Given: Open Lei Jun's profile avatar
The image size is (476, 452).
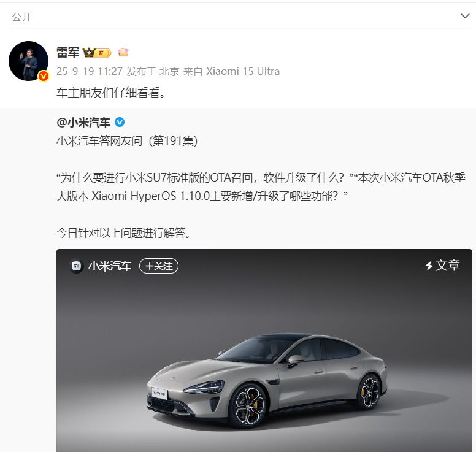Looking at the screenshot, I should point(29,61).
